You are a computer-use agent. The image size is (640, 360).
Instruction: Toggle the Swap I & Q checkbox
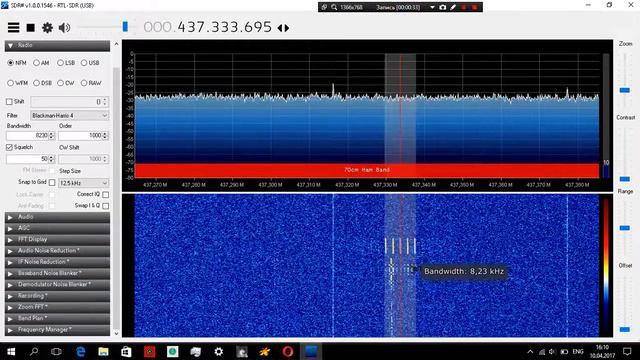click(x=106, y=206)
